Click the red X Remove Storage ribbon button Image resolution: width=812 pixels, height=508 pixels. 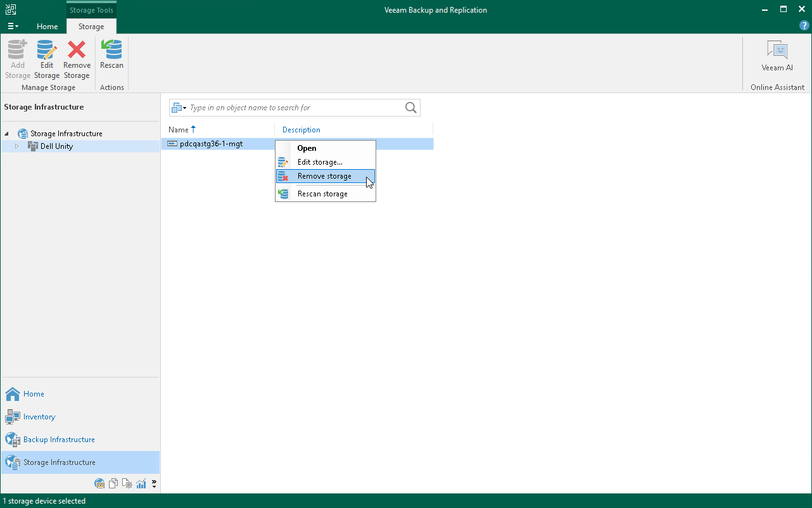coord(77,60)
